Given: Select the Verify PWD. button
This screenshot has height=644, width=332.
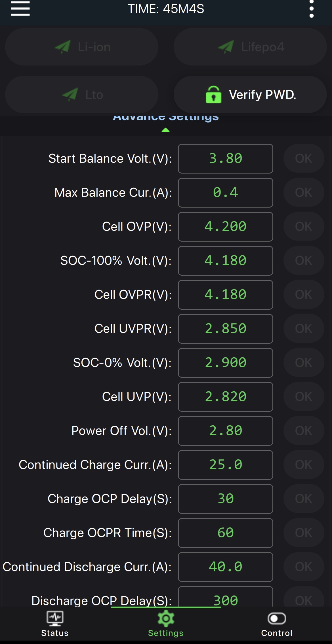Looking at the screenshot, I should point(250,94).
